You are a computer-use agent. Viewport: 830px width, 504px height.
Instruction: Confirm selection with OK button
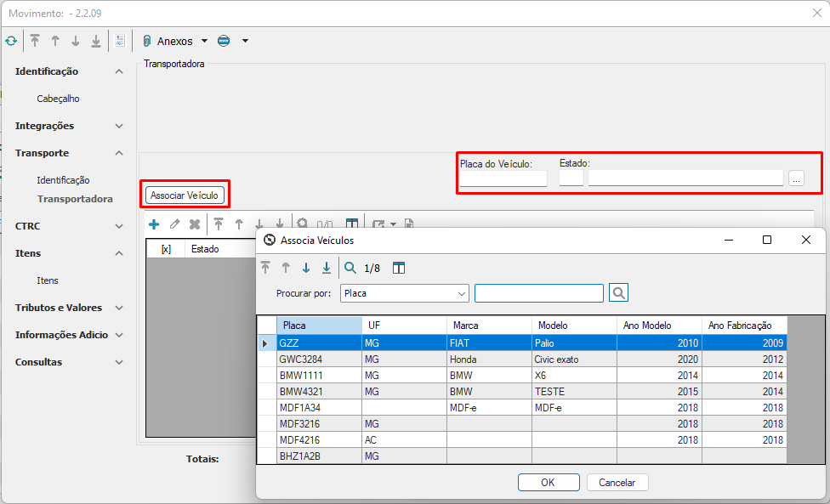[549, 482]
